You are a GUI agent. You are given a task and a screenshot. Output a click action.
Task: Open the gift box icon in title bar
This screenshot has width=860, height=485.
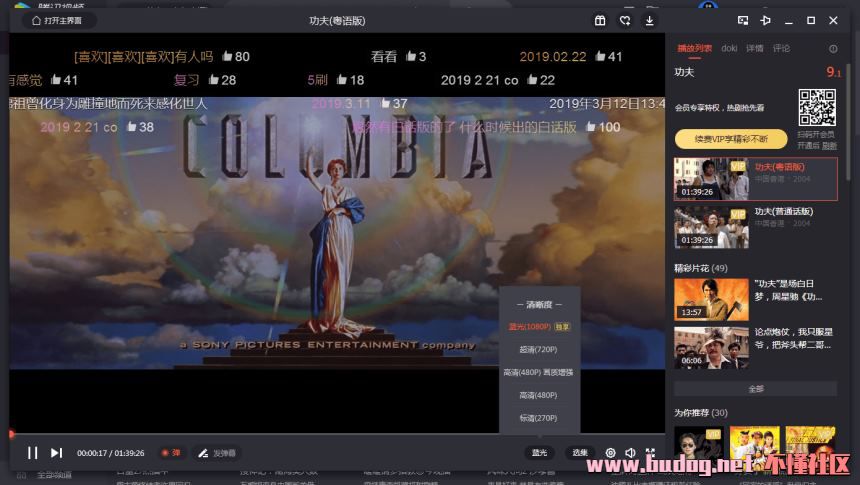pos(600,21)
